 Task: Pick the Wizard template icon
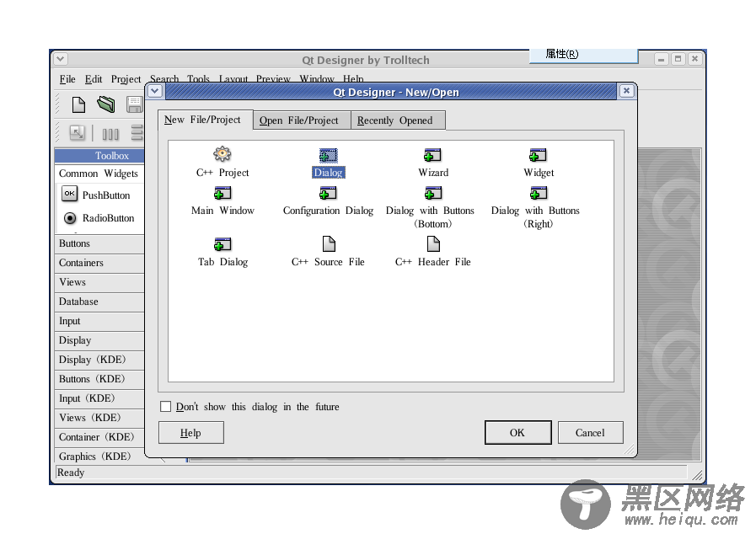pyautogui.click(x=432, y=155)
